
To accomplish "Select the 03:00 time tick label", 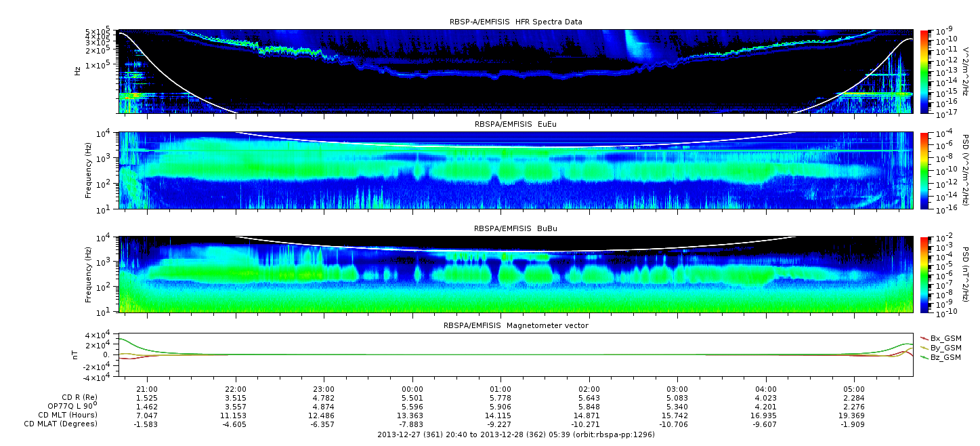I will pyautogui.click(x=677, y=390).
